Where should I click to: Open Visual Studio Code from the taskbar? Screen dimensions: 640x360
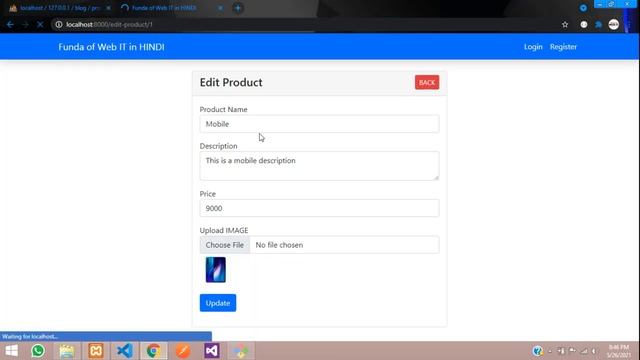click(x=124, y=351)
